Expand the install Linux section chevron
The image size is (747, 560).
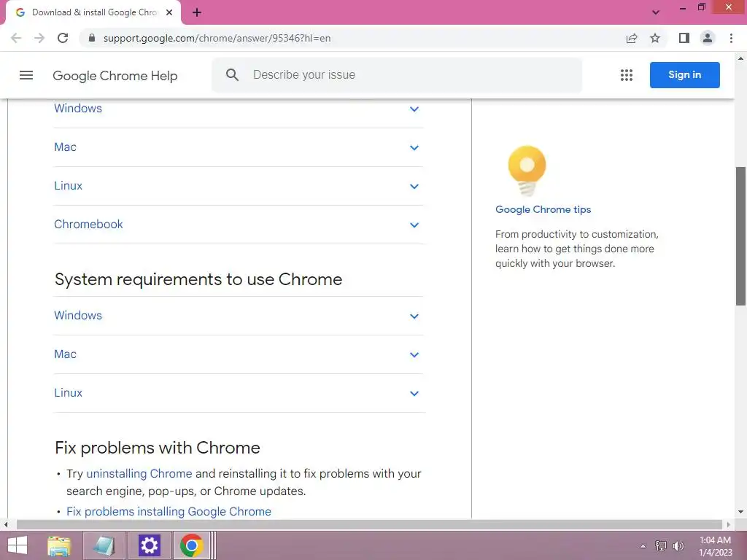[x=414, y=186]
